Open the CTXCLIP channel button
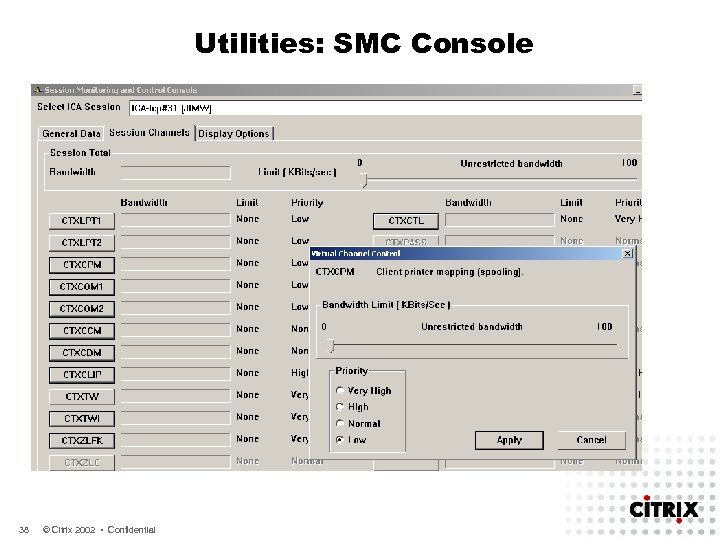 (82, 375)
